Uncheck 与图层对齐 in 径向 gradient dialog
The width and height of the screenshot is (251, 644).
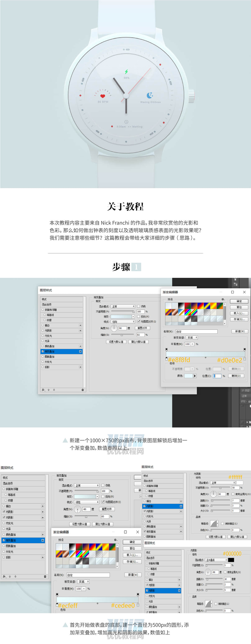coord(139,322)
